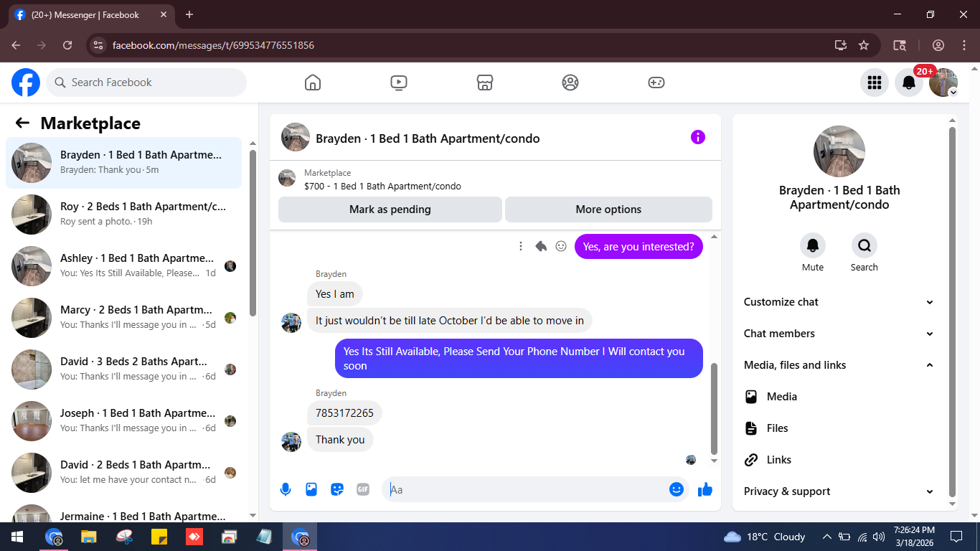Viewport: 980px width, 551px height.
Task: Open the Marketplace storefront icon
Action: coord(485,83)
